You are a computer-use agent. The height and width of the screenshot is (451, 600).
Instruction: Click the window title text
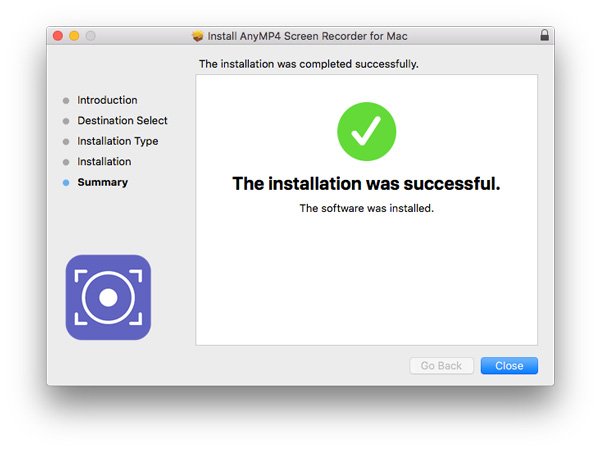[x=307, y=36]
